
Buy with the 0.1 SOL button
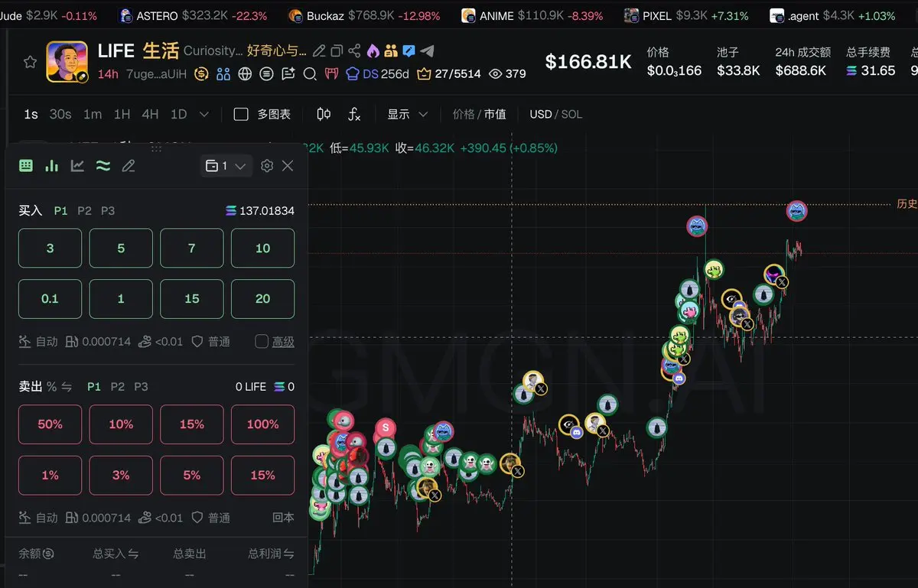pos(50,299)
